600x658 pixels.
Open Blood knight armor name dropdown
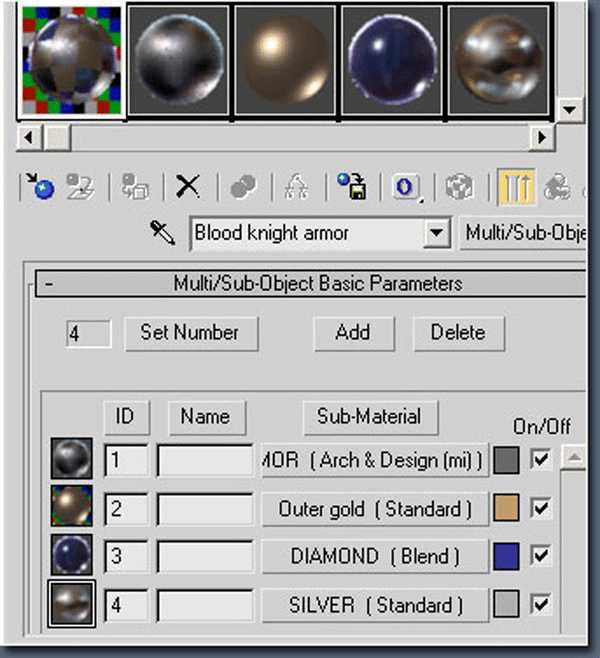(x=436, y=232)
